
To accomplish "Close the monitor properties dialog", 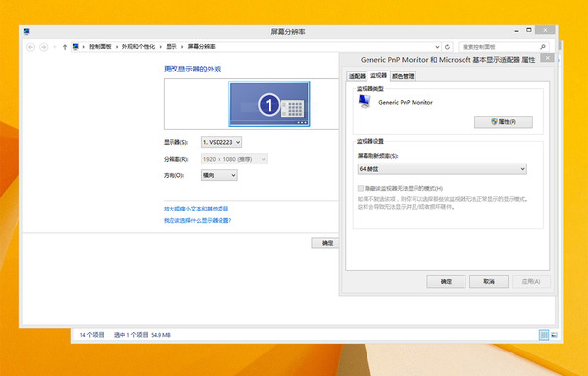I will pyautogui.click(x=547, y=58).
